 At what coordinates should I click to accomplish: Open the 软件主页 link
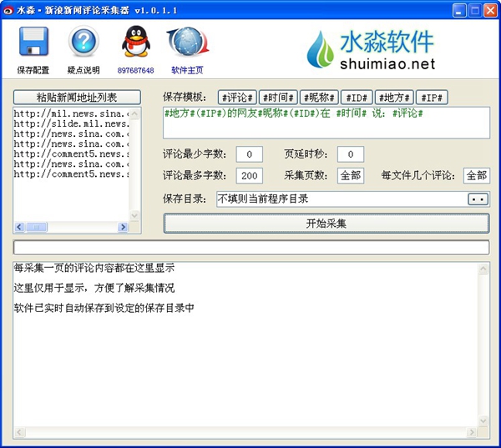click(x=187, y=70)
